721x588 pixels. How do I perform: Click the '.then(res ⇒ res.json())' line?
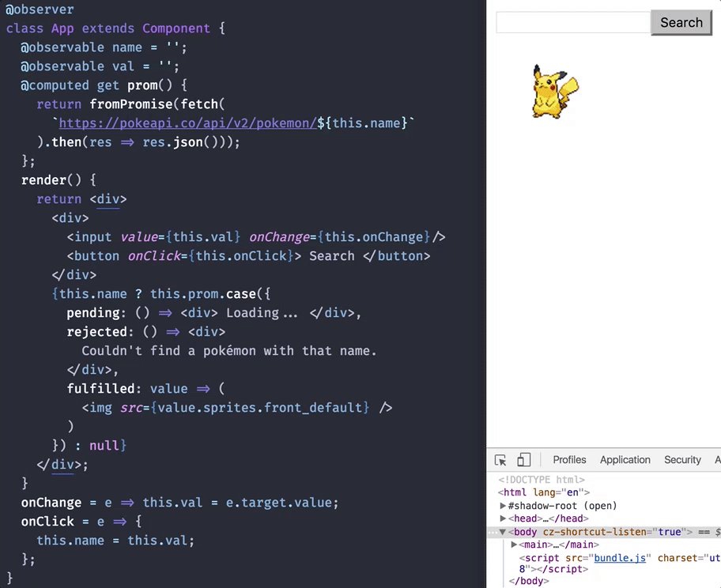point(138,142)
